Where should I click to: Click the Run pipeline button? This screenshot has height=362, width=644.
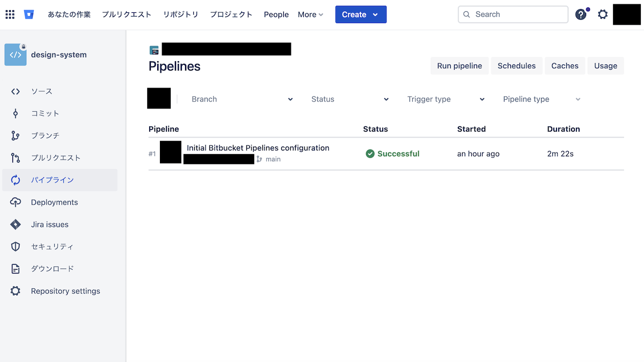[x=459, y=66]
